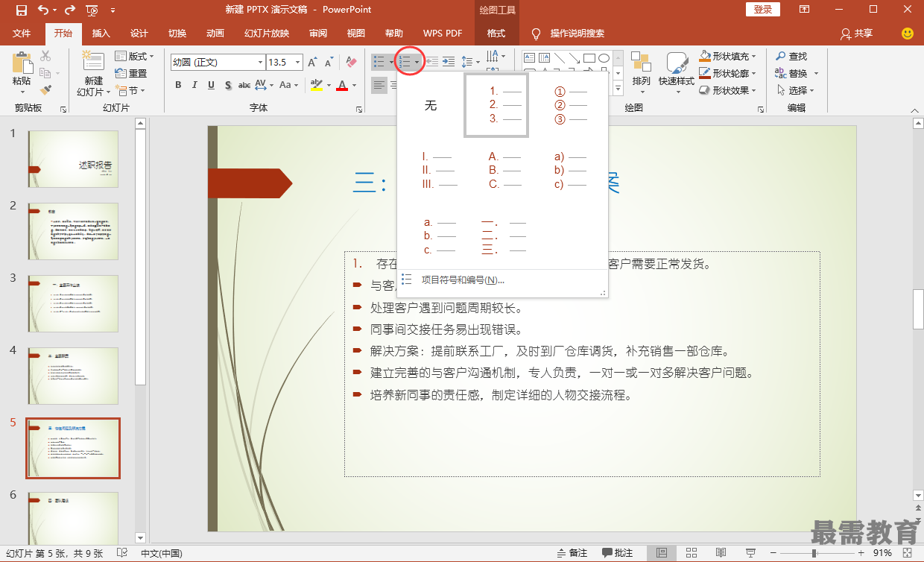The height and width of the screenshot is (562, 924).
Task: Toggle Strikethrough (abc) formatting
Action: [x=244, y=85]
